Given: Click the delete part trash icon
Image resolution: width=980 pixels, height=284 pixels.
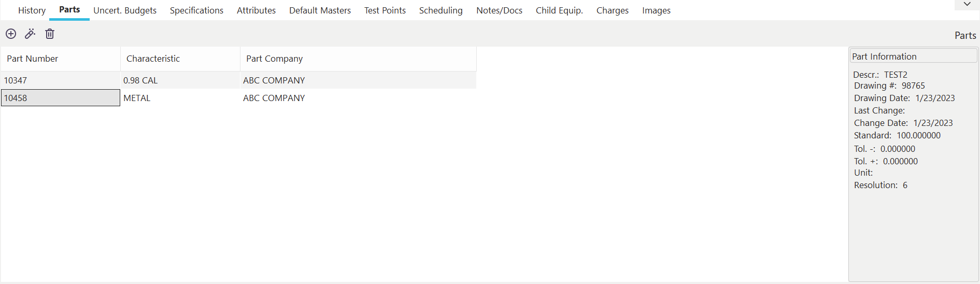Looking at the screenshot, I should point(50,34).
